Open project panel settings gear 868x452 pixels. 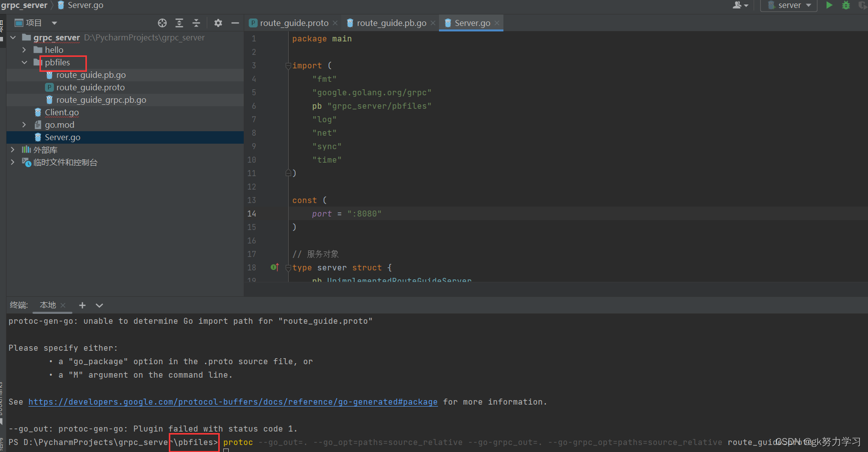218,23
